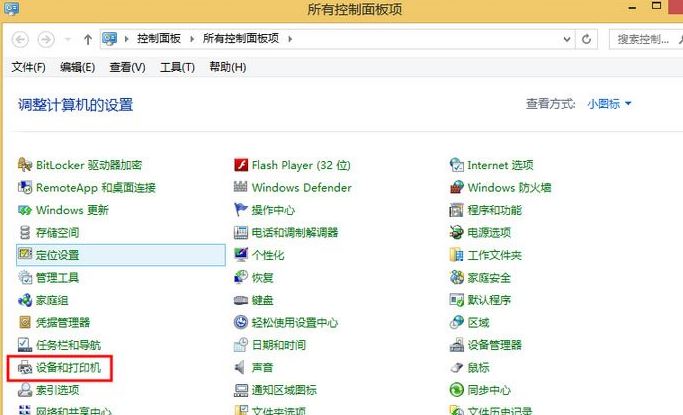Expand the 小图标 view mode dropdown
683x415 pixels.
tap(609, 104)
